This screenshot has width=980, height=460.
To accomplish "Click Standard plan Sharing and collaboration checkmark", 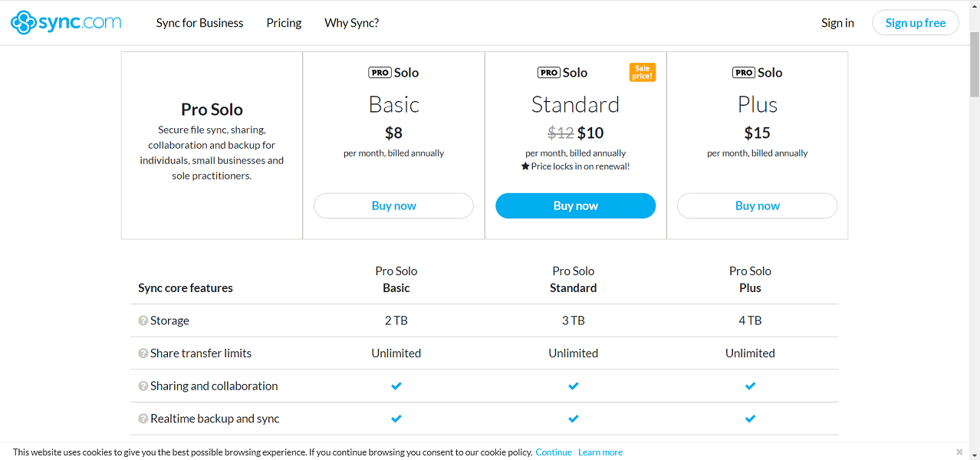I will point(573,386).
